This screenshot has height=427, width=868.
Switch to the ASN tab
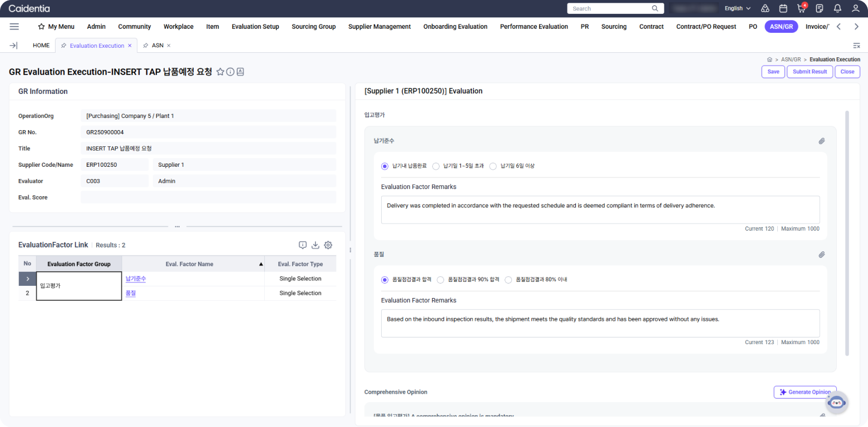(x=157, y=46)
